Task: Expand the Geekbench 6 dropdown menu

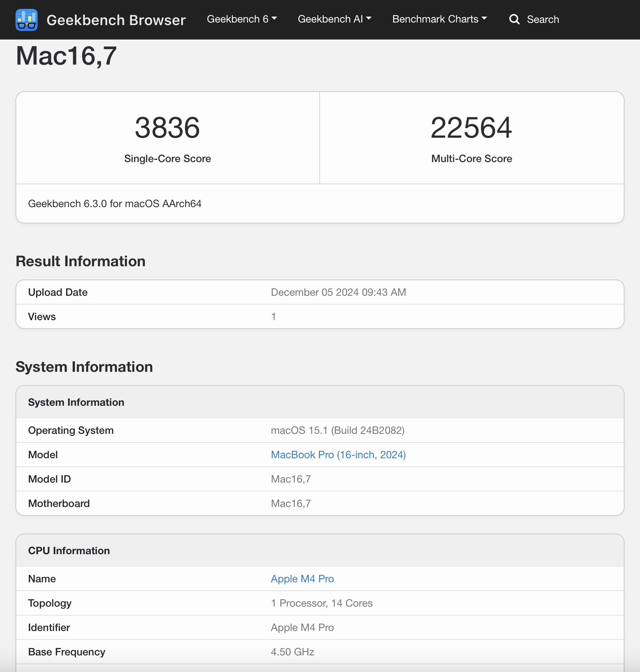Action: click(x=242, y=19)
